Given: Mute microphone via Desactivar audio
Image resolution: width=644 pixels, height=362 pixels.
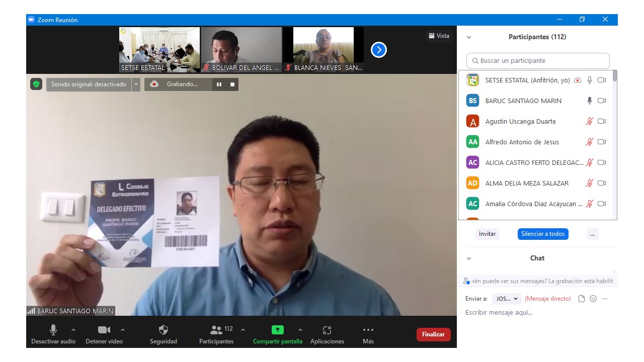Looking at the screenshot, I should pos(53,335).
